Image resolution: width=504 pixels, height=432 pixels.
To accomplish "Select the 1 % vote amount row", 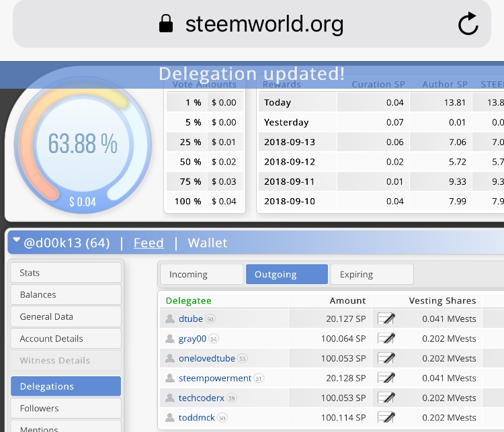I will click(205, 102).
